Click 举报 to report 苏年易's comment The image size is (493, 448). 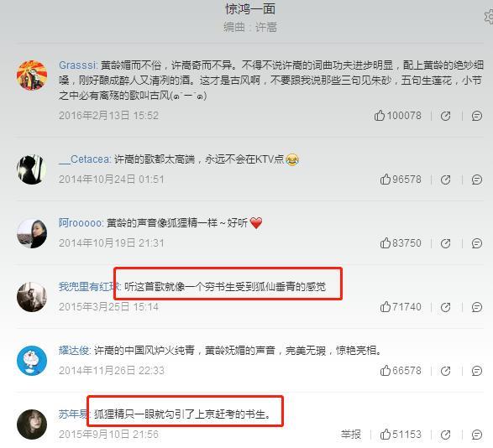(351, 435)
